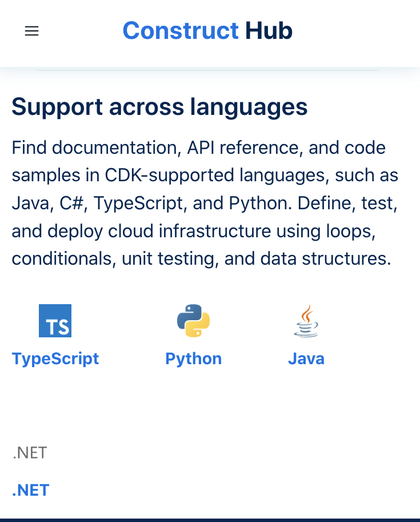Image resolution: width=420 pixels, height=522 pixels.
Task: Open the blue .NET link
Action: (x=30, y=490)
